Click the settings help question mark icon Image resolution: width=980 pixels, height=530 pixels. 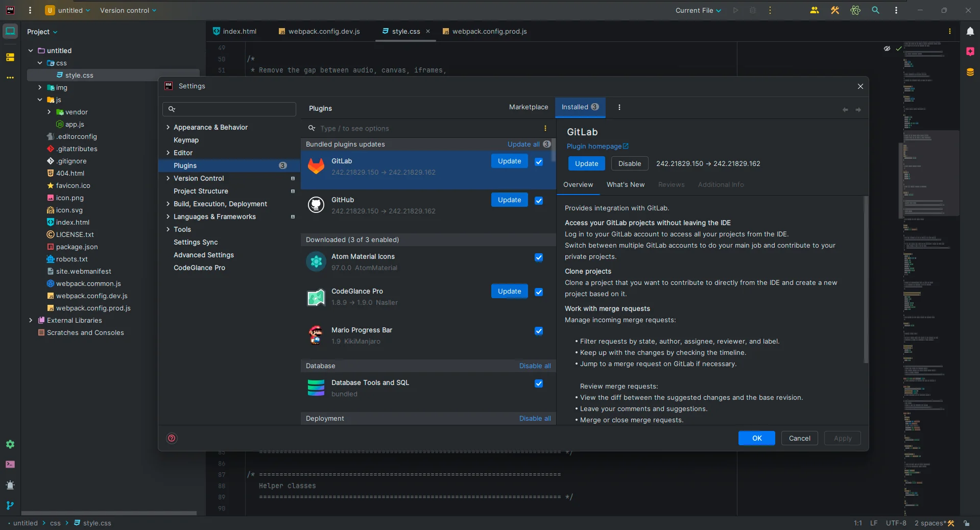(172, 438)
